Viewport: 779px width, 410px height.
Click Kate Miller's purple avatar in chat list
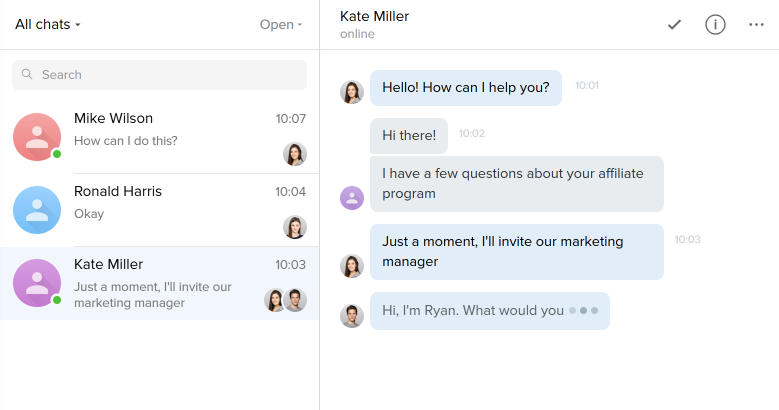[37, 283]
